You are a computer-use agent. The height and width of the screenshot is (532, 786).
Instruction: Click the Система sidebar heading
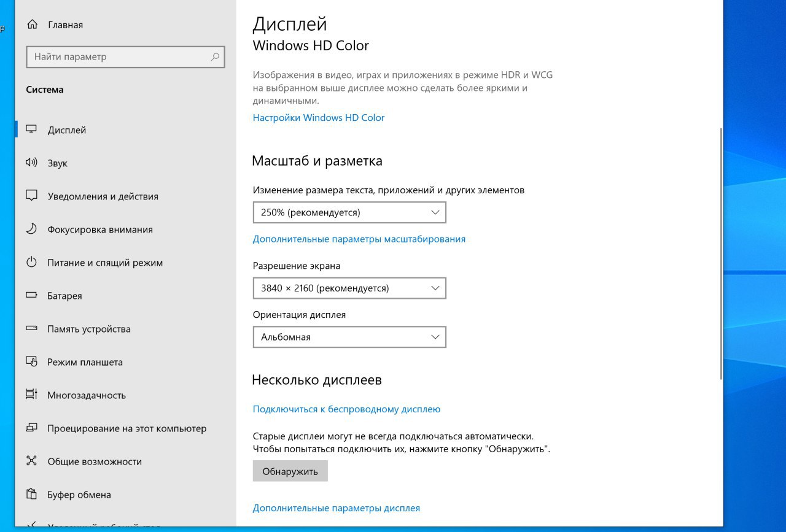[x=45, y=90]
